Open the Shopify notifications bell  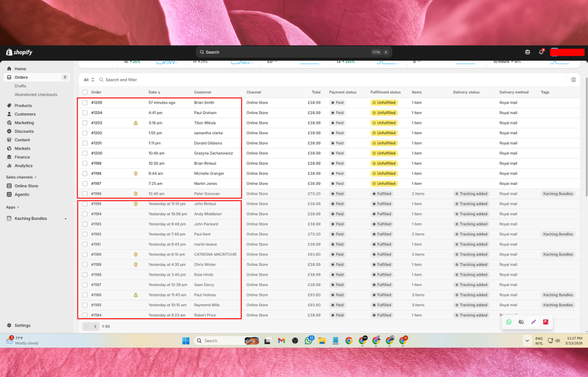click(x=541, y=52)
